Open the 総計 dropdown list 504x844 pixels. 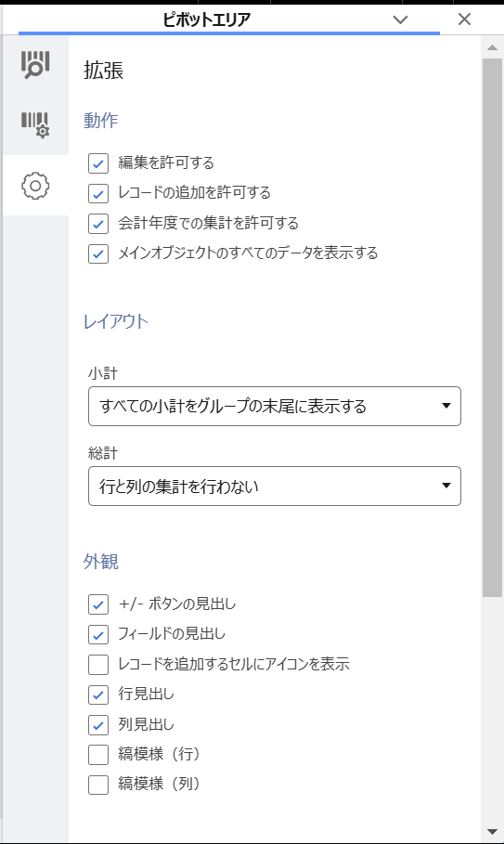(275, 486)
